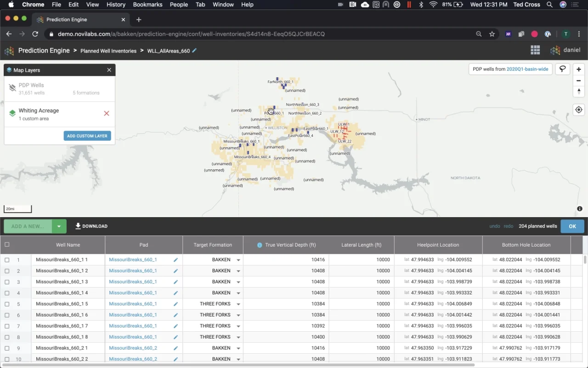Open Target Formation dropdown in row 1
588x368 pixels.
pos(238,260)
